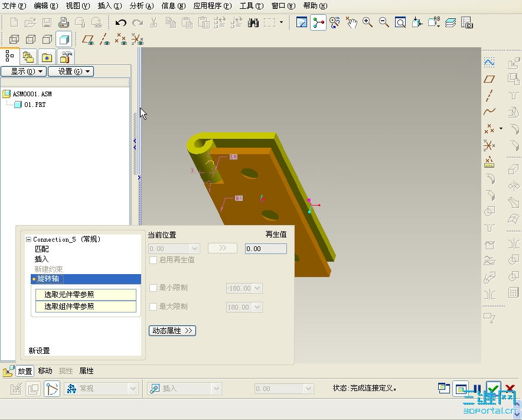Open the 工具(T) menu

252,6
